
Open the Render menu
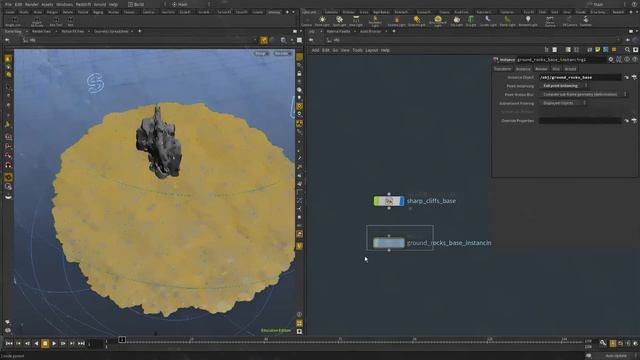tap(32, 4)
